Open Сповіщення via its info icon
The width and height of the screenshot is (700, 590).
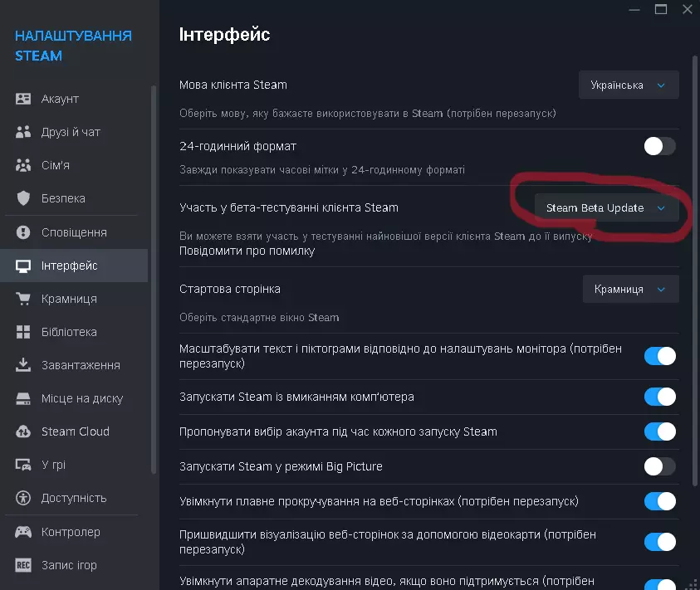(23, 232)
